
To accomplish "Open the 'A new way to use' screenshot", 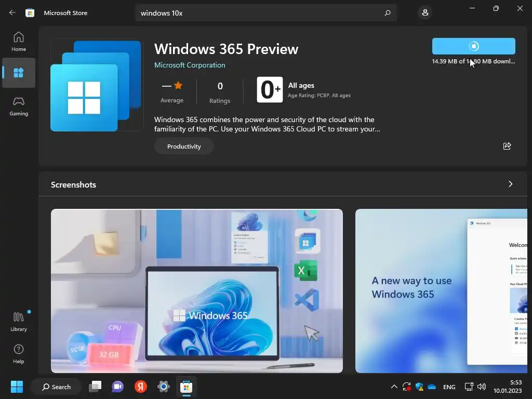I will (x=441, y=291).
